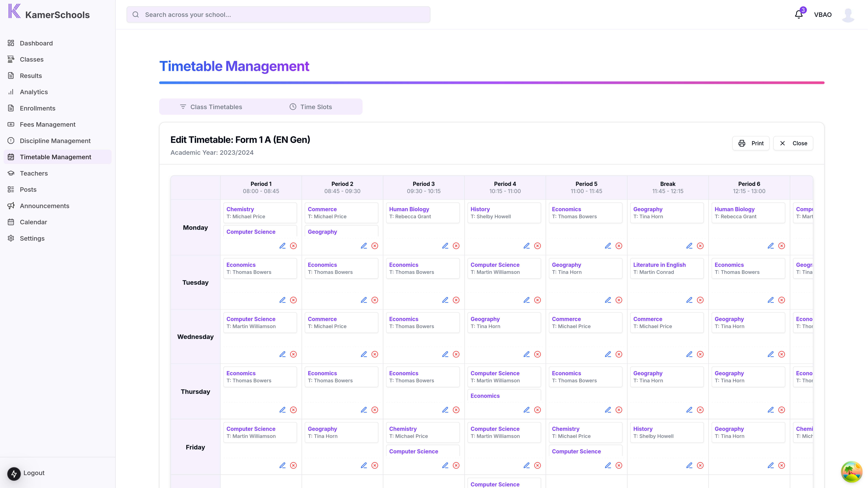Viewport: 868px width, 488px height.
Task: Click the Logout lightning icon
Action: tap(14, 473)
